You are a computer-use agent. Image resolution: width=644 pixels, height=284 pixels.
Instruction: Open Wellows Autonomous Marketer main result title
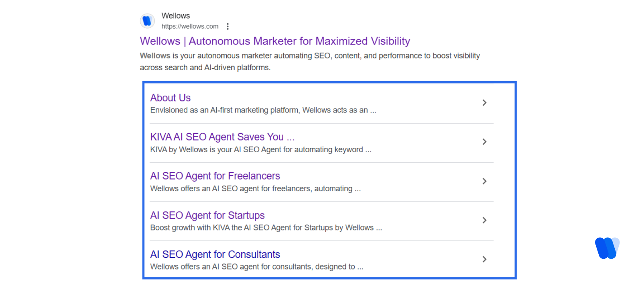pyautogui.click(x=275, y=41)
